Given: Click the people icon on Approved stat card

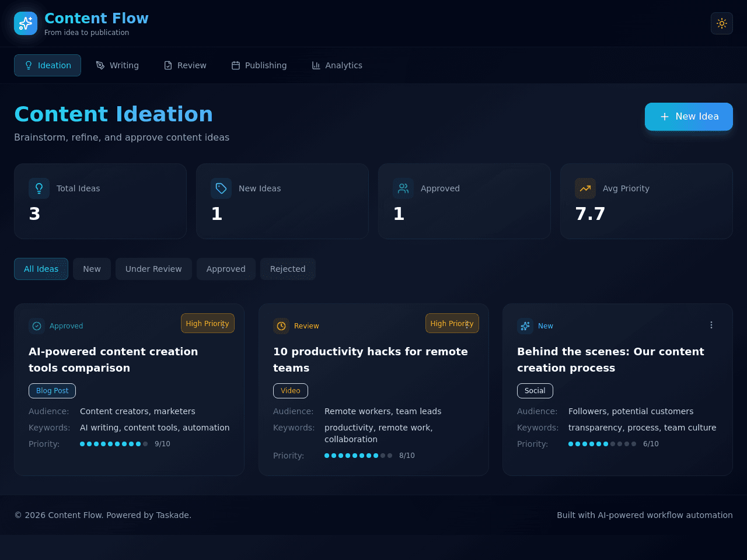Looking at the screenshot, I should point(403,188).
